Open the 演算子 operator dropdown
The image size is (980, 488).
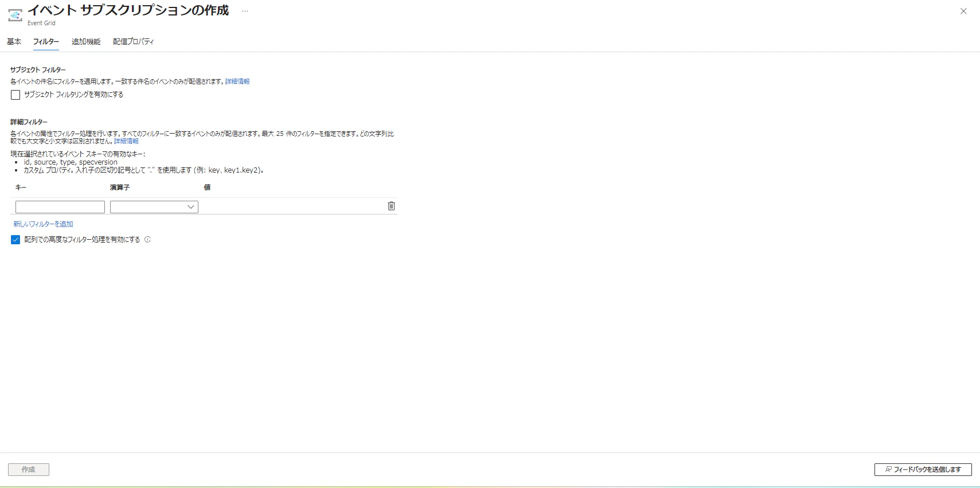pyautogui.click(x=154, y=207)
